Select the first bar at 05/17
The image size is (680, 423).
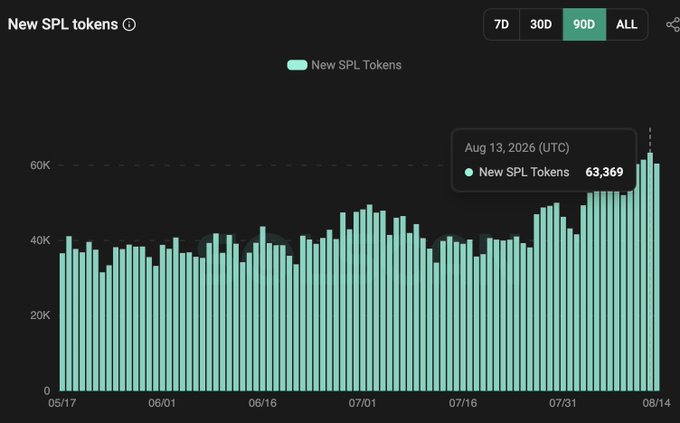(x=62, y=322)
